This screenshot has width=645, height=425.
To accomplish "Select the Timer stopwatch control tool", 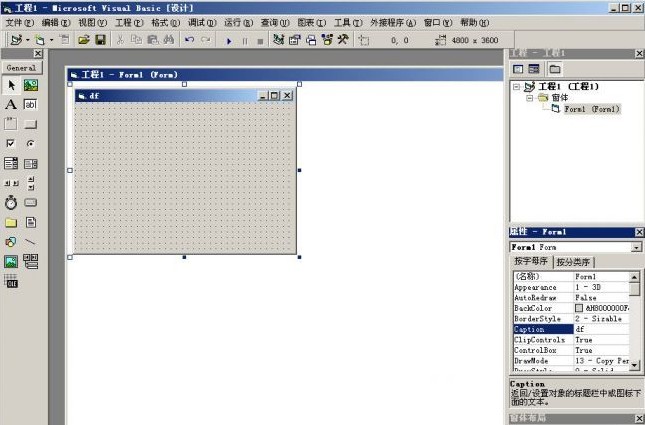I will click(x=11, y=202).
